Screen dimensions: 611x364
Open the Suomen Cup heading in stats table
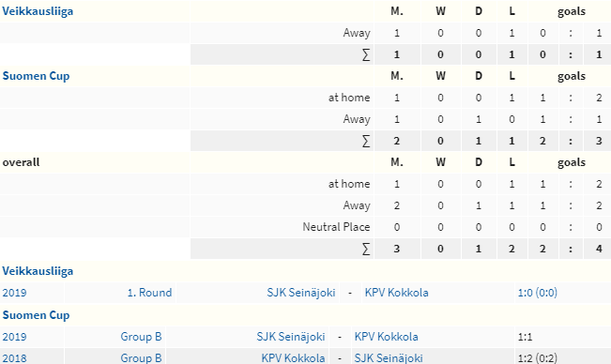pos(36,76)
